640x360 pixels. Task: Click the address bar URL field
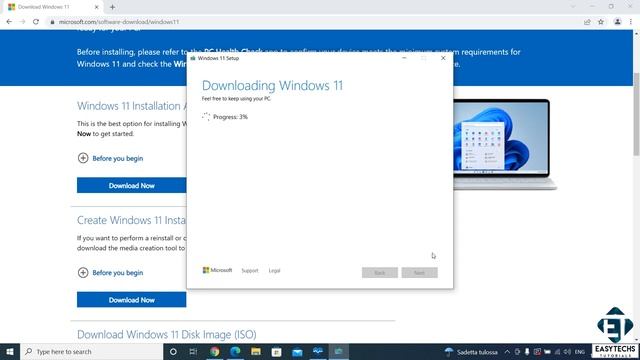tap(314, 22)
